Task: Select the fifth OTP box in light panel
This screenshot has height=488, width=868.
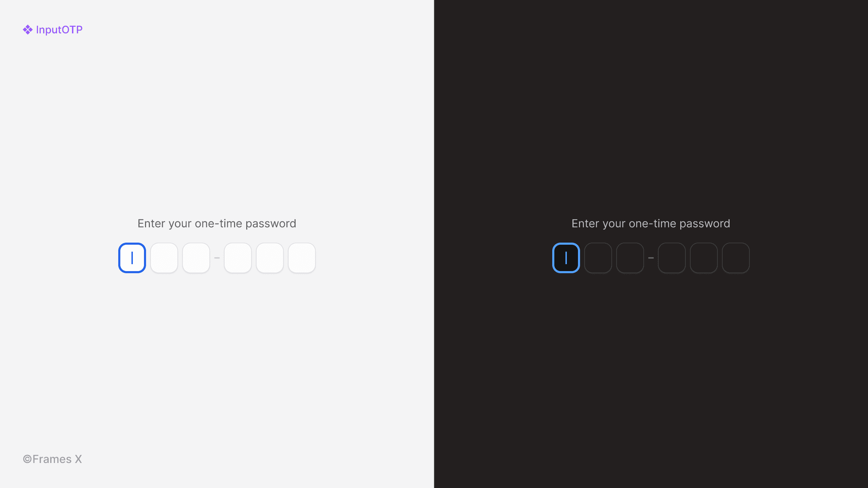Action: click(270, 258)
